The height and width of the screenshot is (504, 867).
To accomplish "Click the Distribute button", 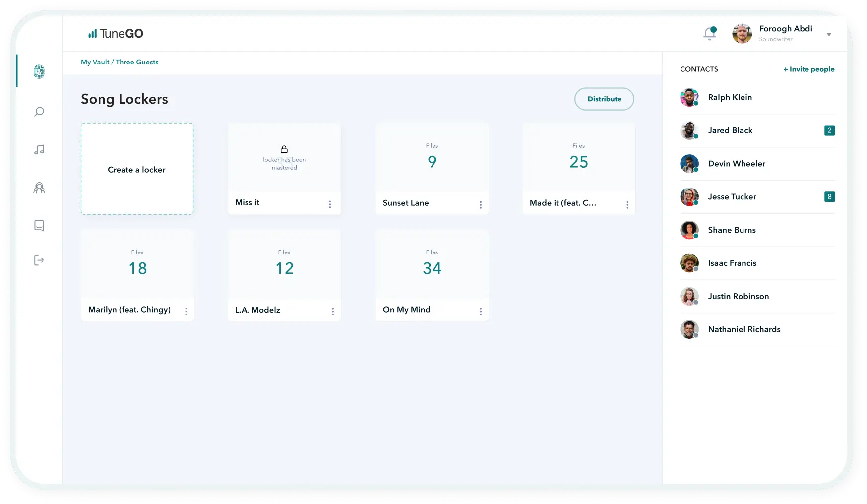I will (604, 99).
